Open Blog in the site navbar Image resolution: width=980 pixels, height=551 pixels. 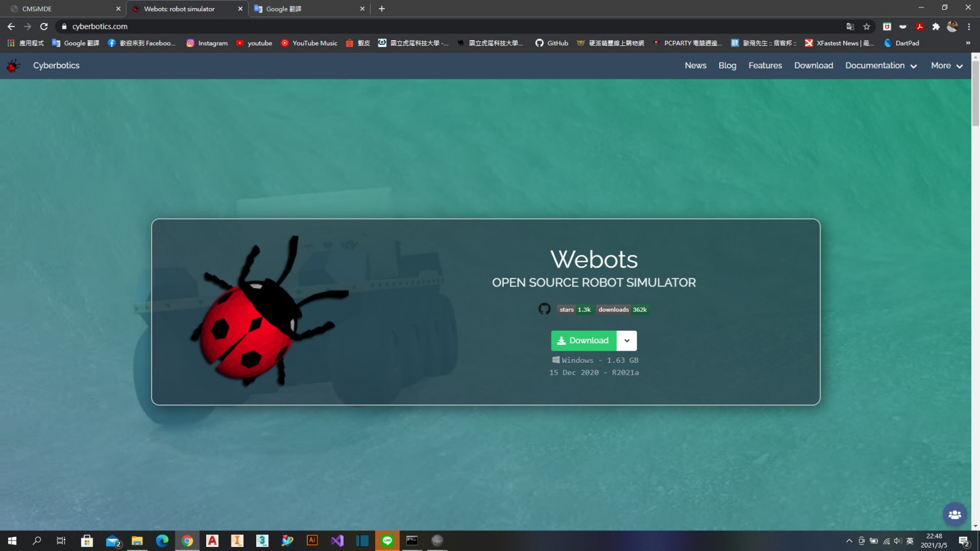[727, 66]
